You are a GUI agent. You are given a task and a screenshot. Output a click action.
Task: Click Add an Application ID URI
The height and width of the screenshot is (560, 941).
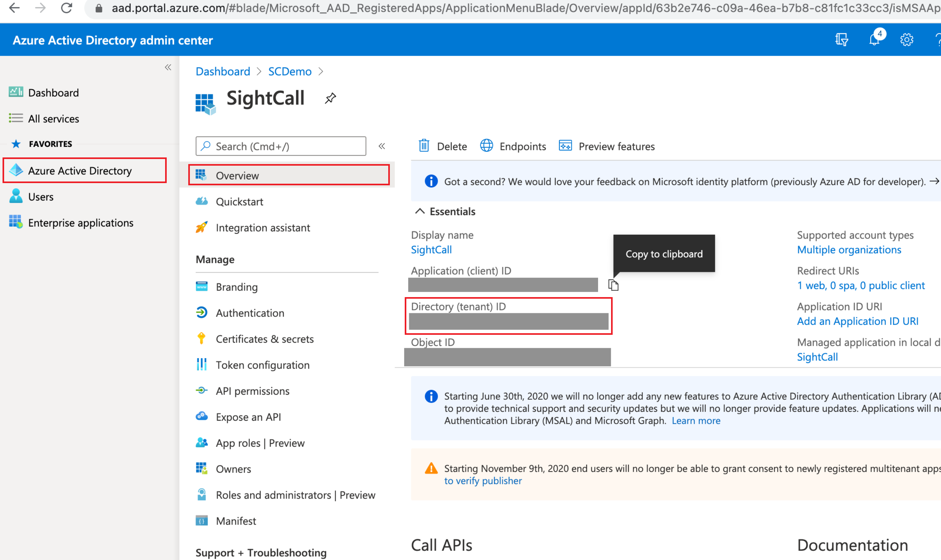coord(858,321)
